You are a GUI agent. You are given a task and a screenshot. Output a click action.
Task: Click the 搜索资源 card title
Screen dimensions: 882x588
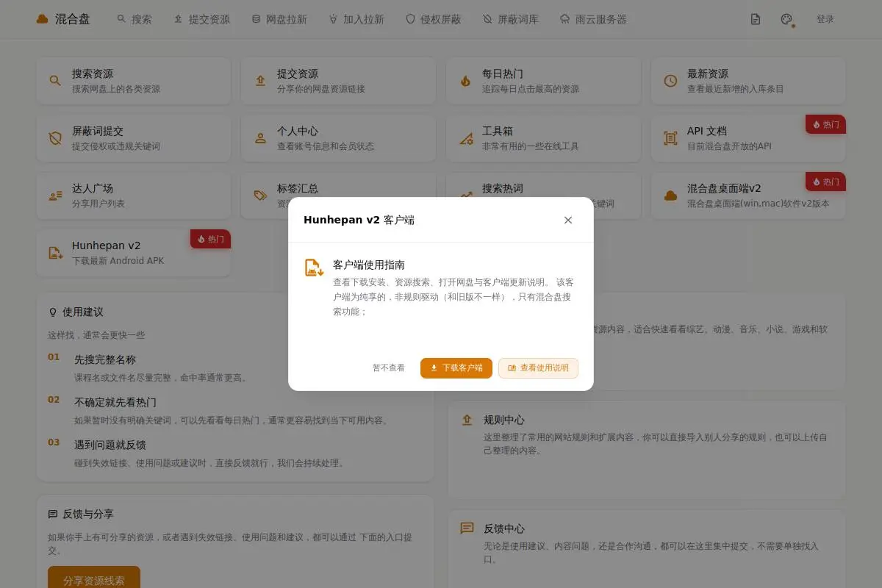pyautogui.click(x=93, y=73)
